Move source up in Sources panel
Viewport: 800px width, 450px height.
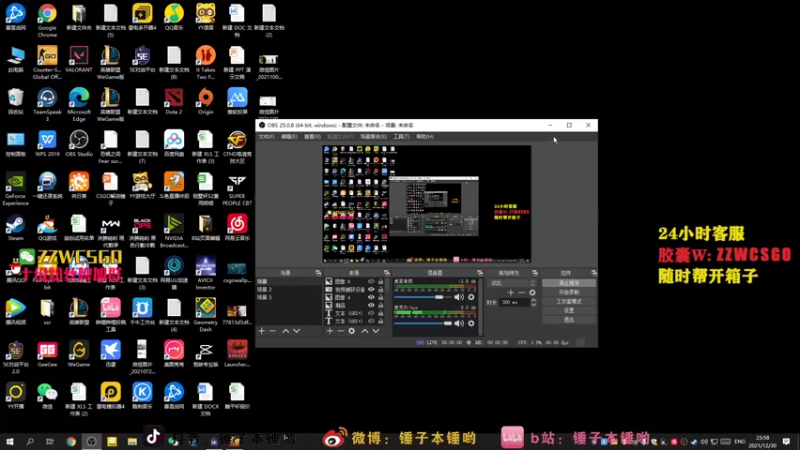click(x=365, y=331)
